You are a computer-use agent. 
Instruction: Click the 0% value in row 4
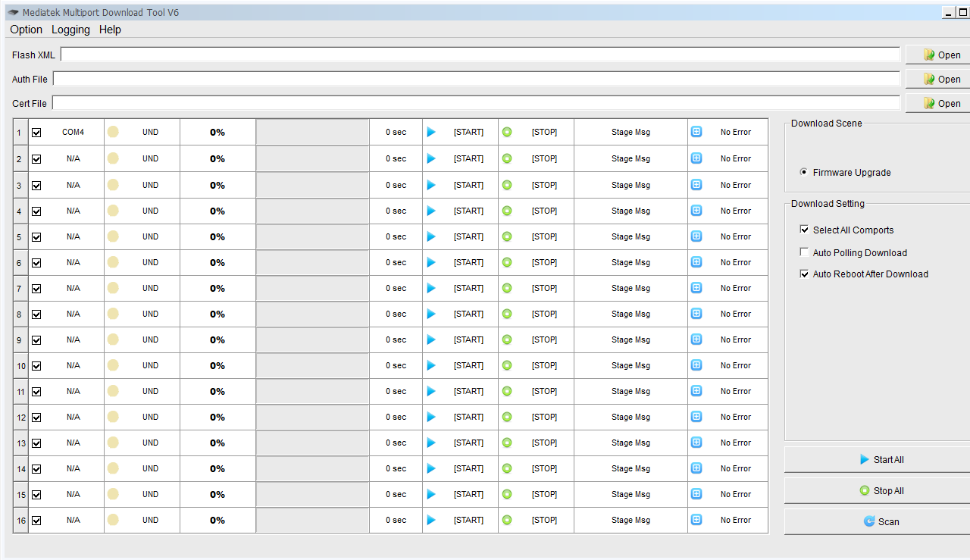[x=217, y=211]
